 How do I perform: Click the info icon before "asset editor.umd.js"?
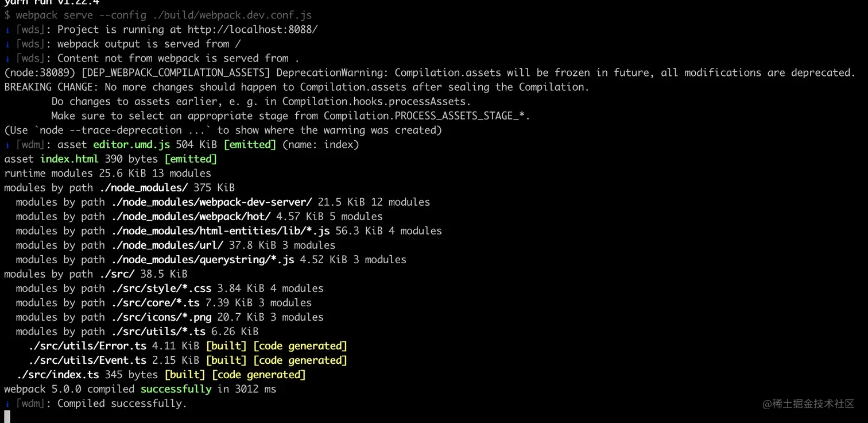click(7, 145)
